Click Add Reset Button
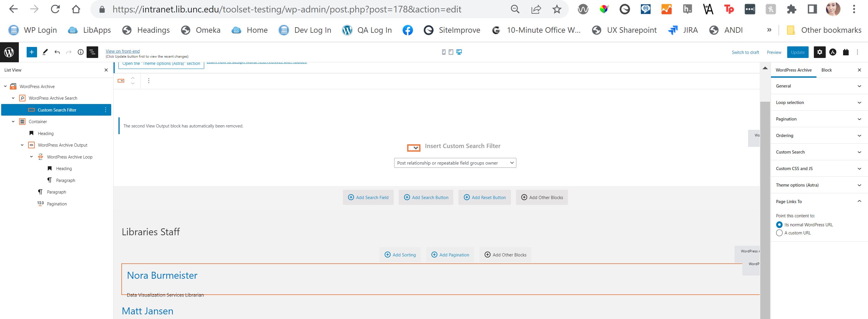Image resolution: width=868 pixels, height=319 pixels. (x=485, y=197)
